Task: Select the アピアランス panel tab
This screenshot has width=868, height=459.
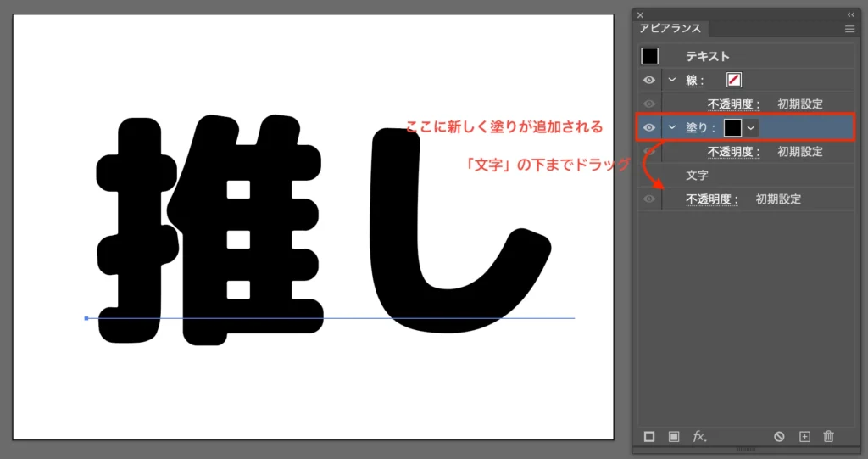Action: click(x=670, y=28)
